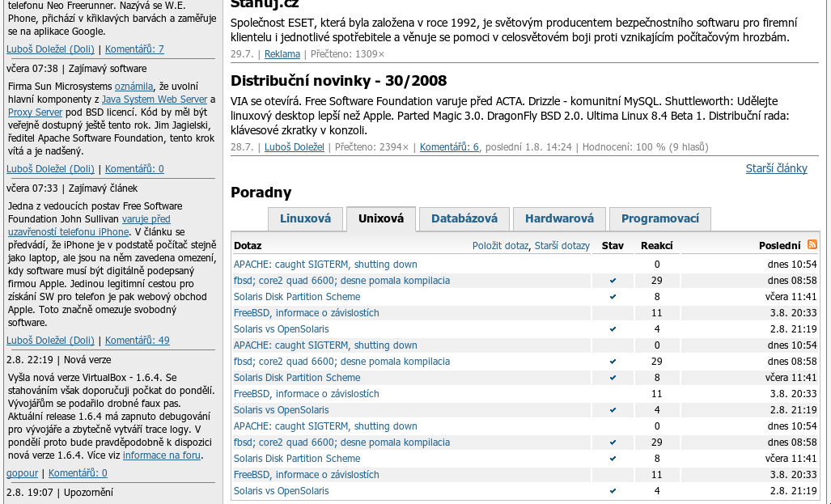Click the Poradny section heading
The width and height of the screenshot is (831, 504).
tap(261, 192)
